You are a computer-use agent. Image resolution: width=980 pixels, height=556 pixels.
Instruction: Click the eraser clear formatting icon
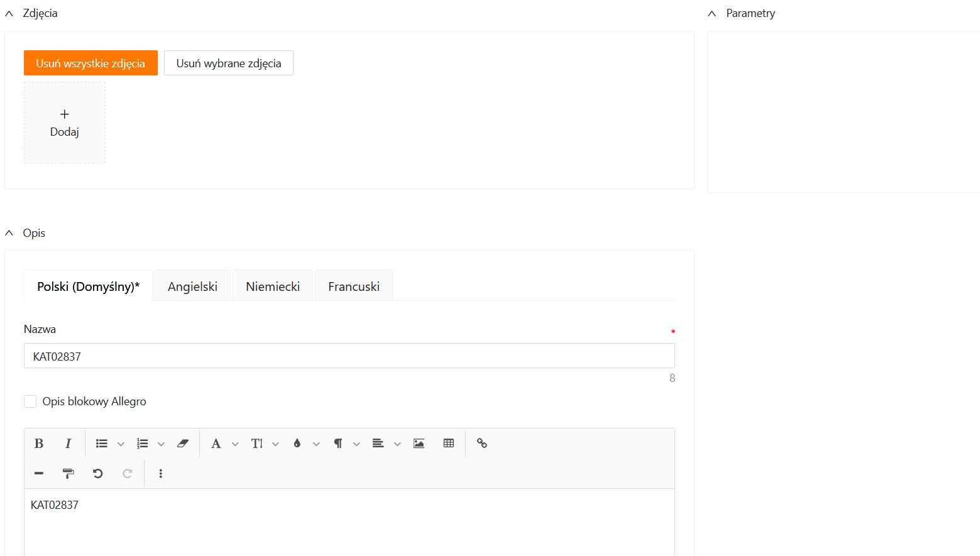tap(183, 444)
